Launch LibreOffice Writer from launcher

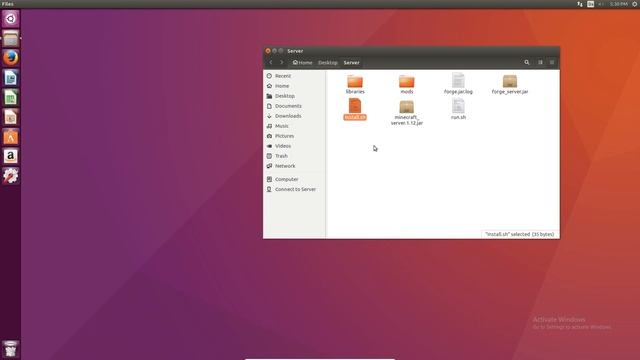(x=11, y=78)
